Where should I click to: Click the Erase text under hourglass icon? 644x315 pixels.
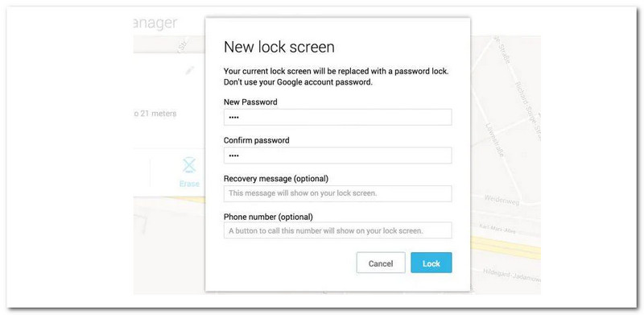point(189,184)
